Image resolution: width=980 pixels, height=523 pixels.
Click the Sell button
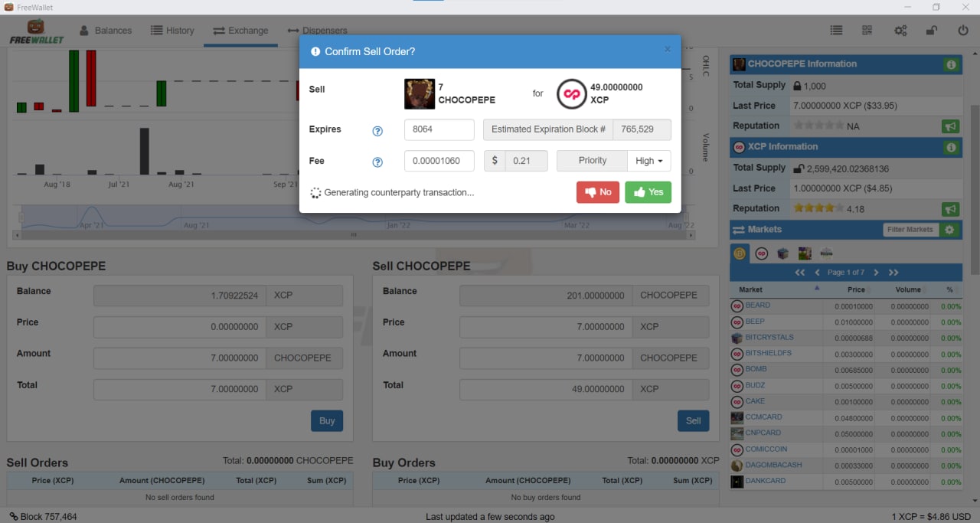(694, 420)
